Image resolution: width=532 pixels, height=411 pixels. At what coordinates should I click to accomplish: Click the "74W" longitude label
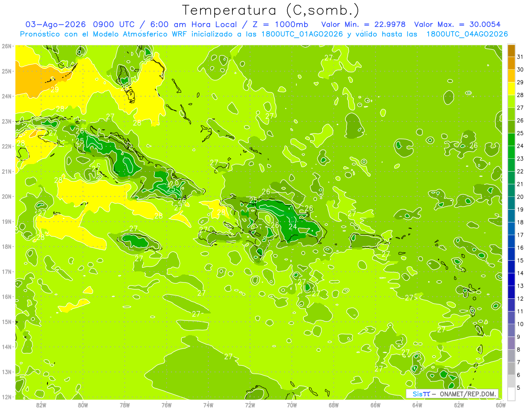(208, 405)
